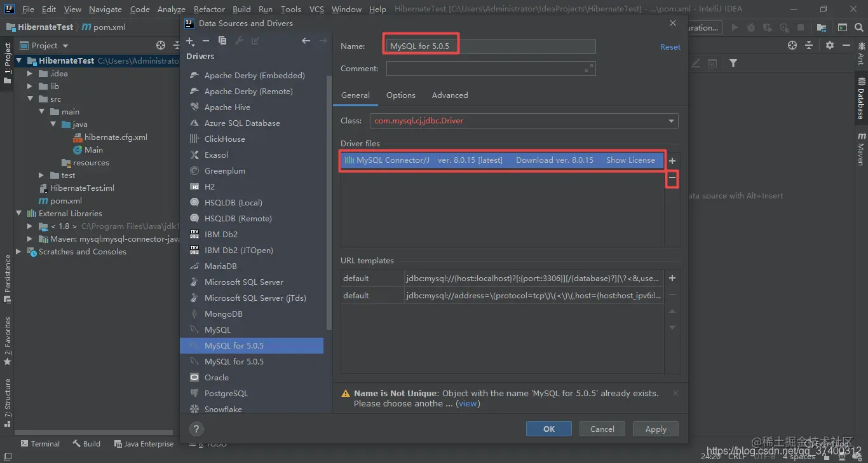Collapse the HibernateTest root node
Screen dimensions: 868x463
(x=19, y=61)
